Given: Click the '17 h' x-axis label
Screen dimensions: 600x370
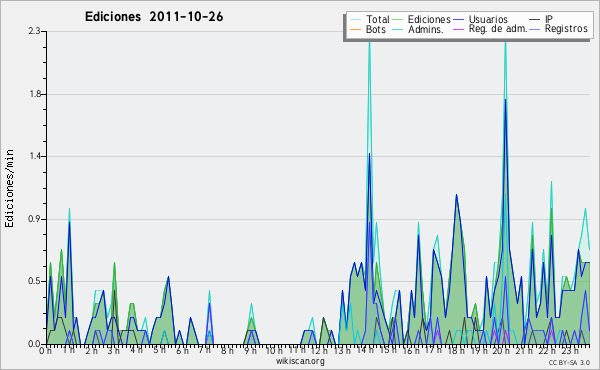Looking at the screenshot, I should (433, 350).
